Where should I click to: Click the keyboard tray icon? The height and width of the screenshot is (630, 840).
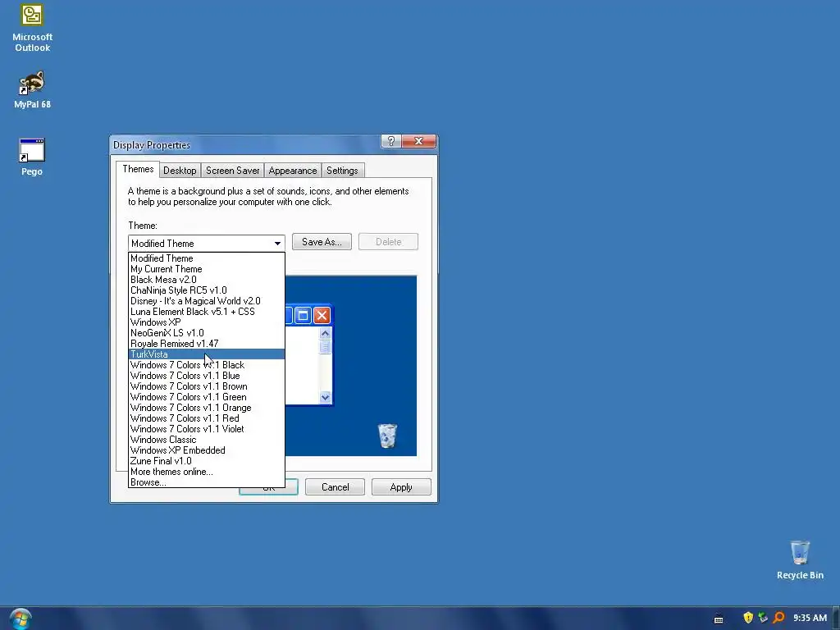pyautogui.click(x=719, y=619)
